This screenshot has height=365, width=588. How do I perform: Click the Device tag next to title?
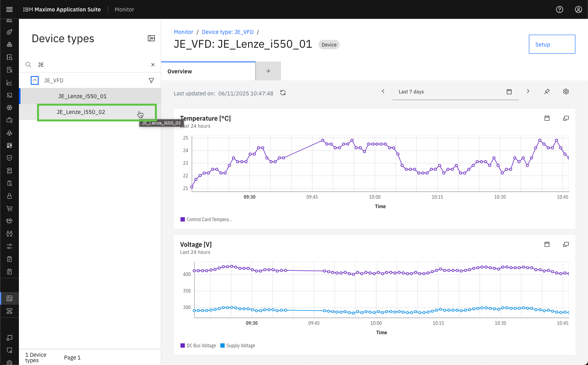(329, 45)
